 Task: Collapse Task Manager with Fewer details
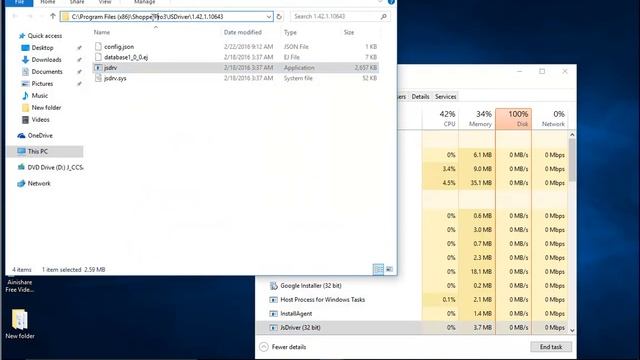tap(282, 347)
